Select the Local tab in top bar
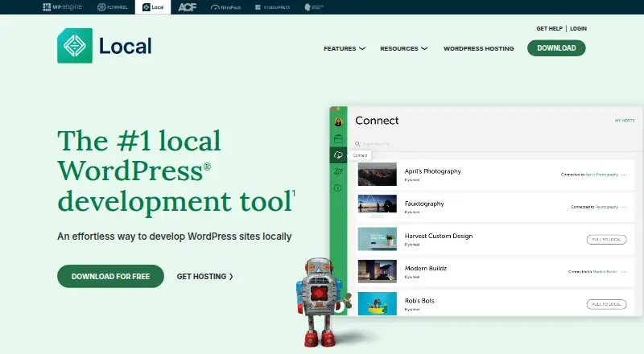644x354 pixels. 153,7
